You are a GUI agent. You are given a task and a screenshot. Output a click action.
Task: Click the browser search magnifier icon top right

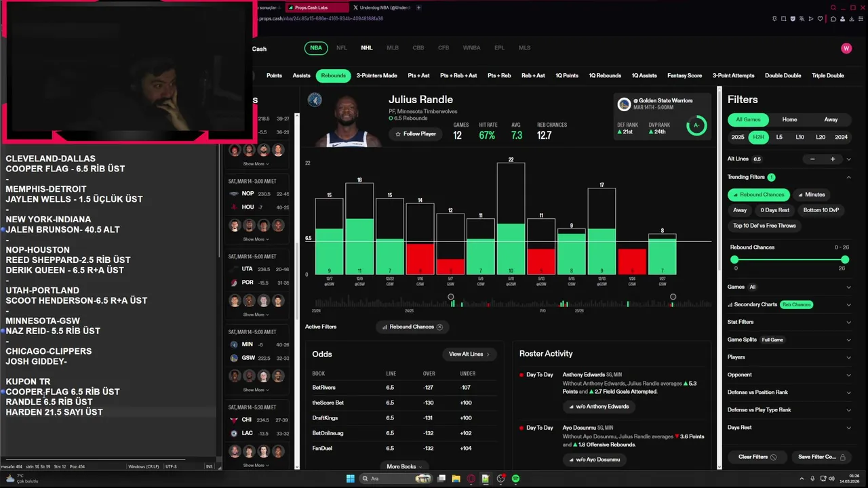tap(833, 7)
